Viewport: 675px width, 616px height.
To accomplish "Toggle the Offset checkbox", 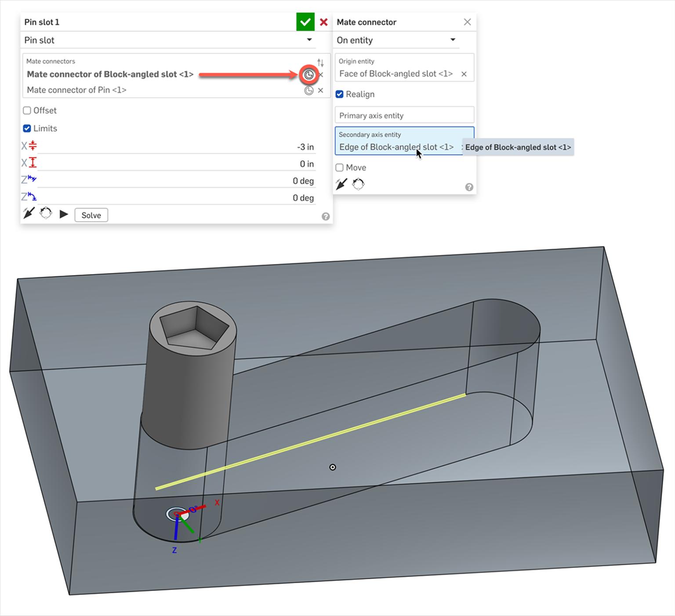I will 27,110.
